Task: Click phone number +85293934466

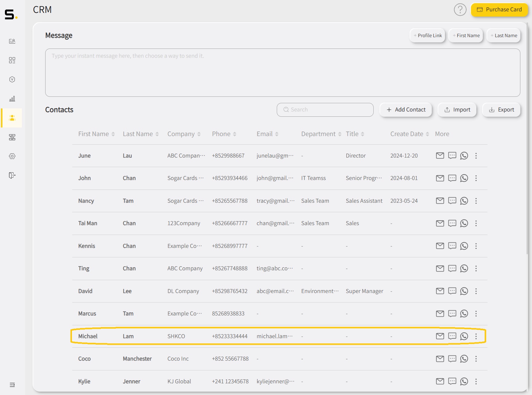Action: [230, 178]
